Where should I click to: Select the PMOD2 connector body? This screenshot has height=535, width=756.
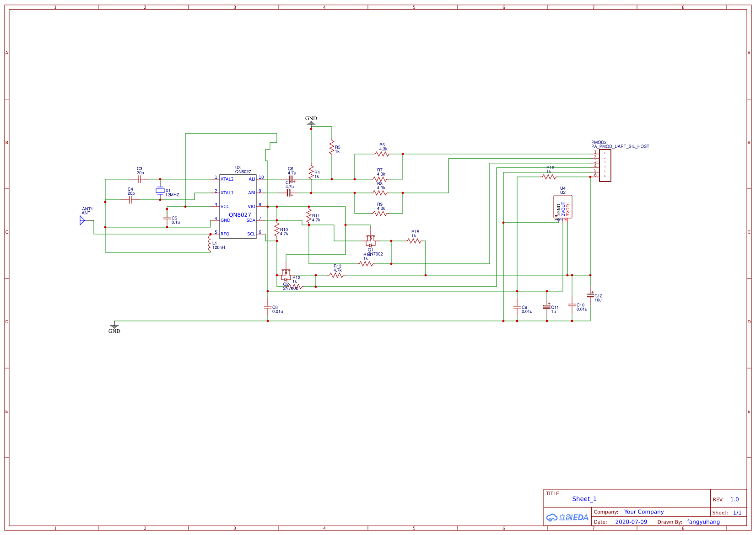pyautogui.click(x=605, y=166)
